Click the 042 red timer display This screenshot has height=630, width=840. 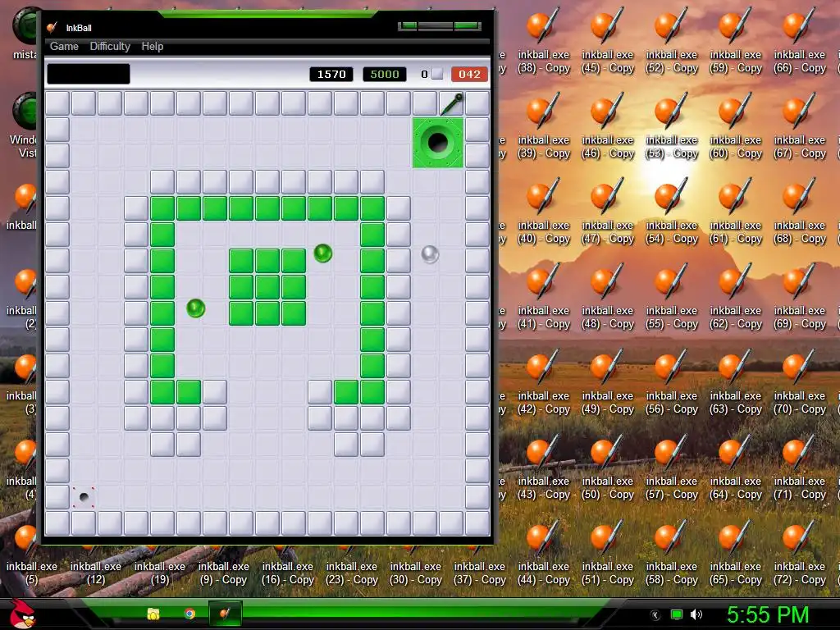point(469,74)
